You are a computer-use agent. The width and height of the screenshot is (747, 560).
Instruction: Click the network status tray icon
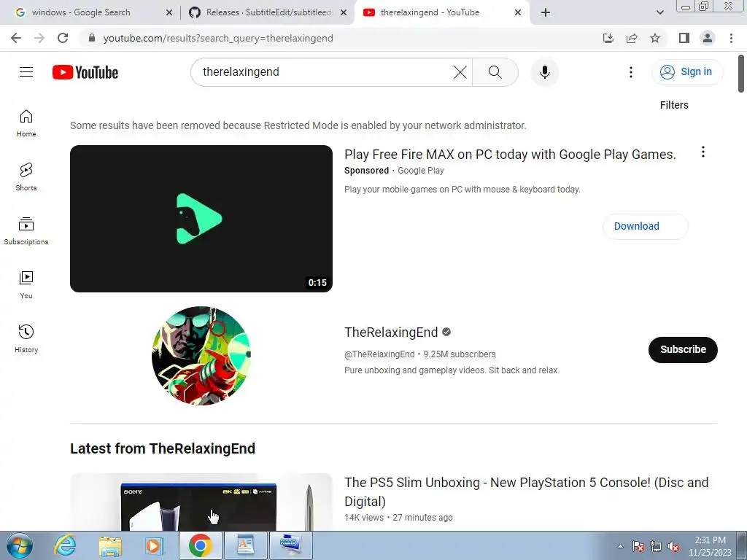(x=656, y=546)
